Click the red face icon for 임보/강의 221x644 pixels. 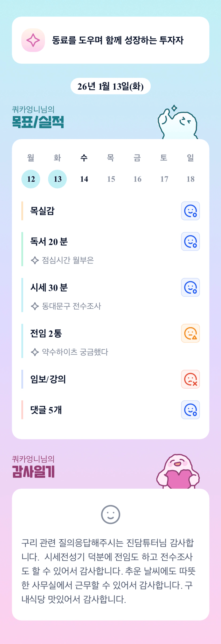pyautogui.click(x=190, y=379)
